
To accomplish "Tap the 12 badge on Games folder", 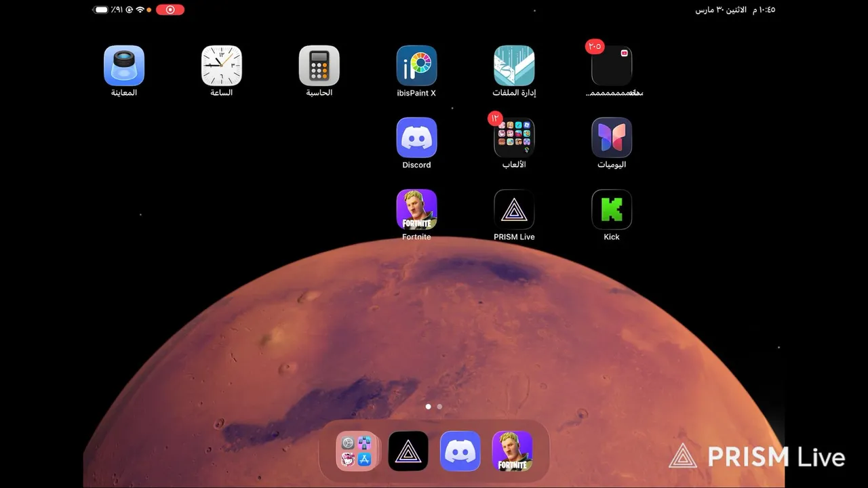I will [495, 119].
